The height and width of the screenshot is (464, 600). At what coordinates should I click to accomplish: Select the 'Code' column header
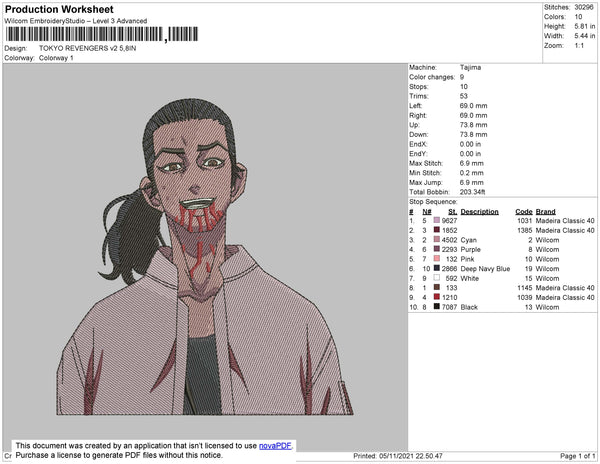(523, 212)
